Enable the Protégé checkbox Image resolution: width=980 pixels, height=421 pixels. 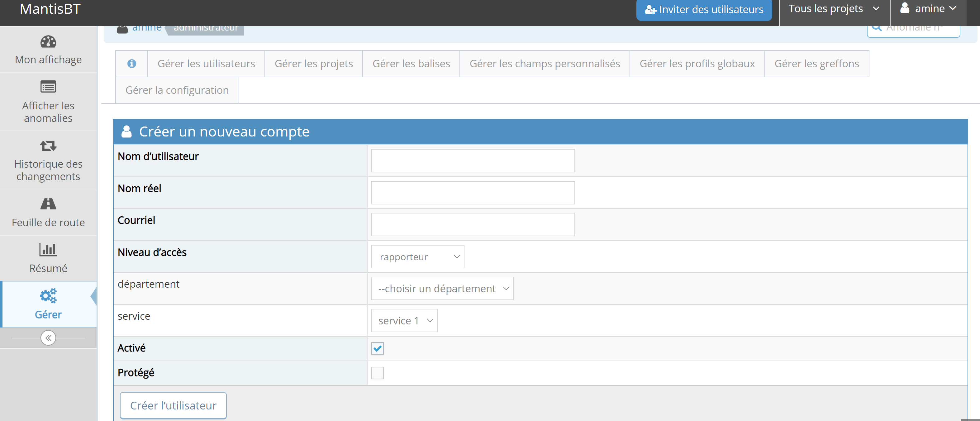pos(378,373)
